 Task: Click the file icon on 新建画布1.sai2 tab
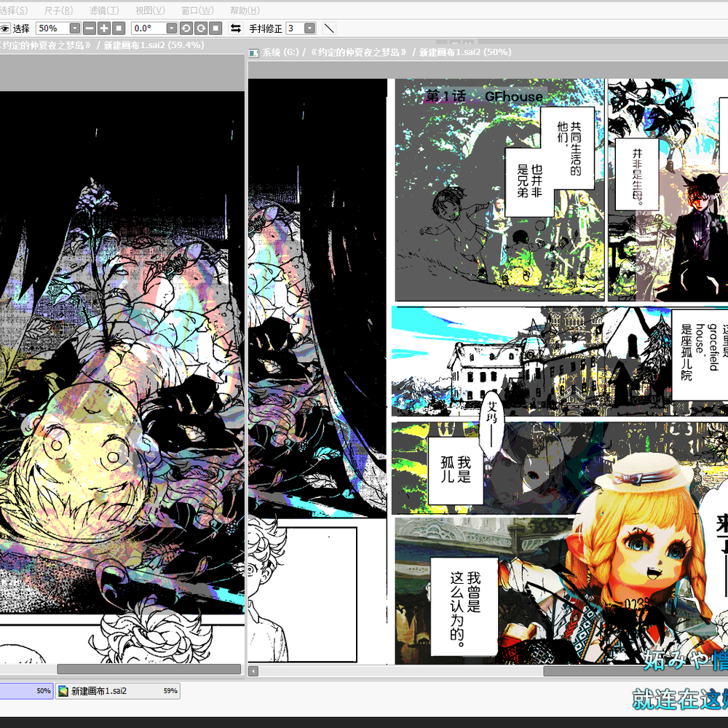pos(63,691)
